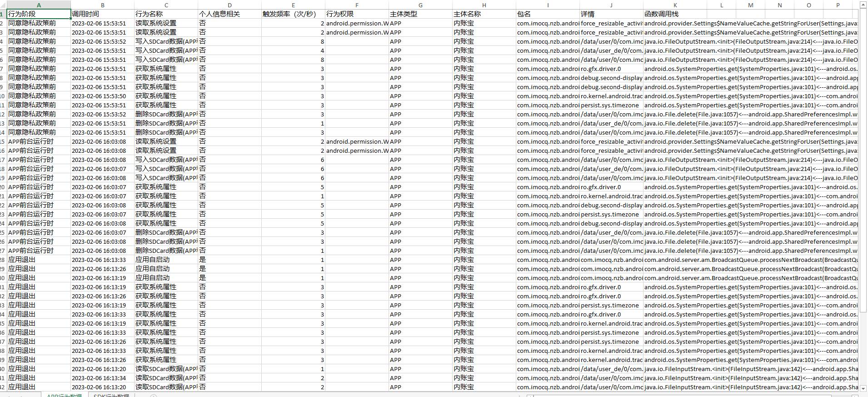
Task: Click the 包名 header cell
Action: pos(548,14)
